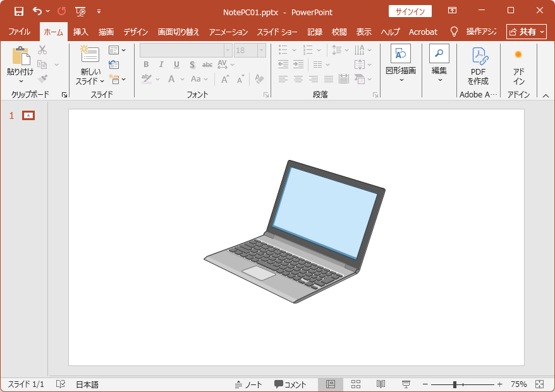555x392 pixels.
Task: Open the PDF creation (PDFを作成) tool
Action: [478, 66]
